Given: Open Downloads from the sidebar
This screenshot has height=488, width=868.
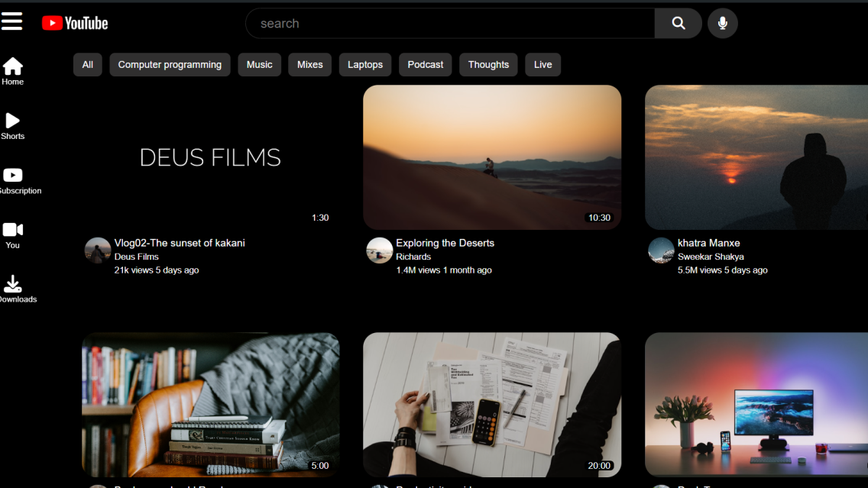Looking at the screenshot, I should 13,289.
